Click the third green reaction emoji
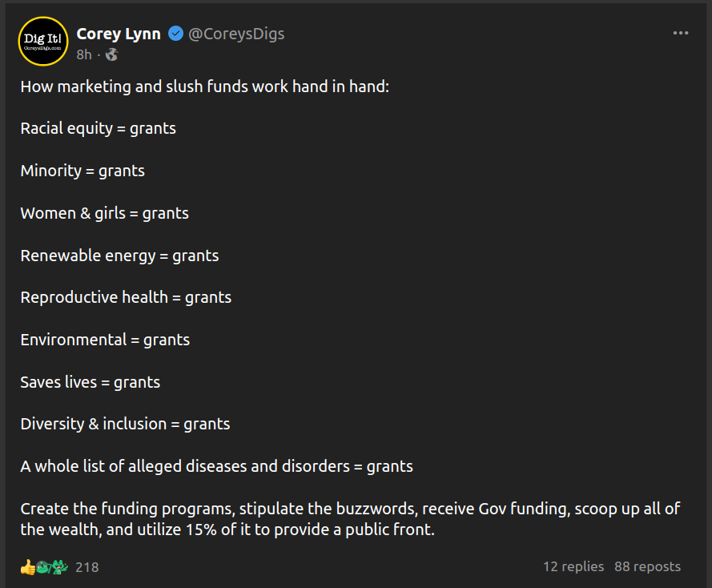 (x=60, y=567)
